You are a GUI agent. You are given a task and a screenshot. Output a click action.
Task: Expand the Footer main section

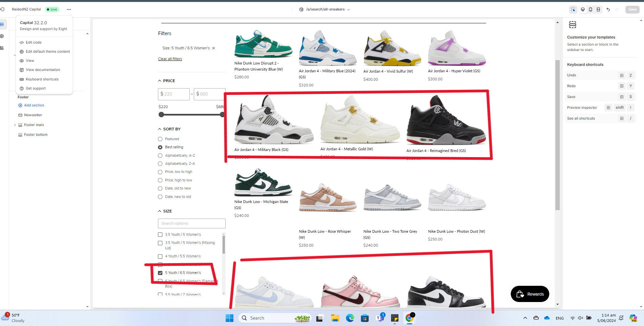click(15, 125)
